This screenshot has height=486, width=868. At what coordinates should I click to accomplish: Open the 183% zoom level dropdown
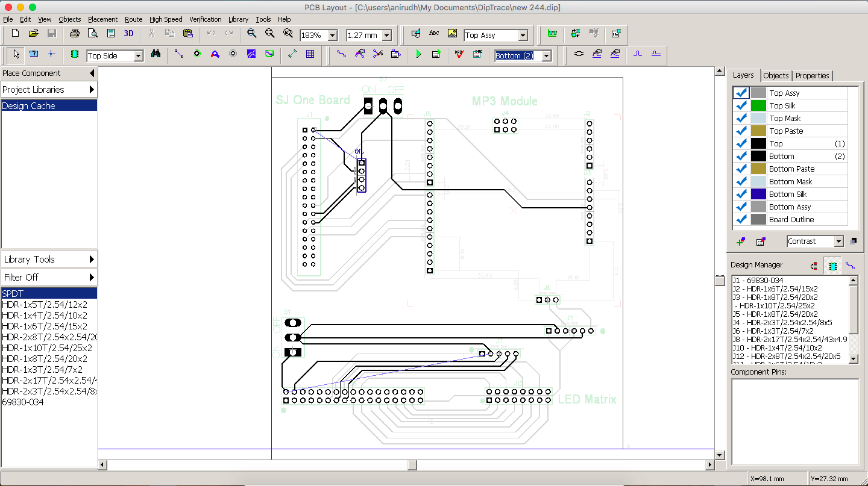coord(332,36)
